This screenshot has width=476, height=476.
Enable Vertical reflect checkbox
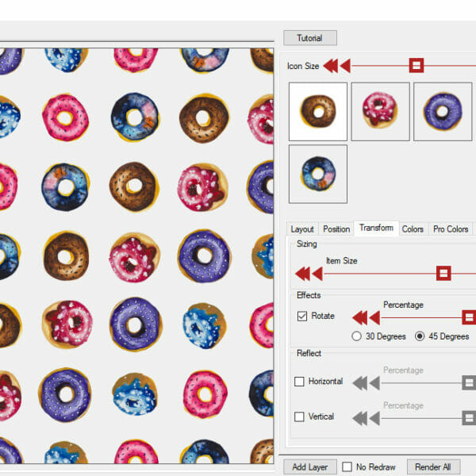299,416
